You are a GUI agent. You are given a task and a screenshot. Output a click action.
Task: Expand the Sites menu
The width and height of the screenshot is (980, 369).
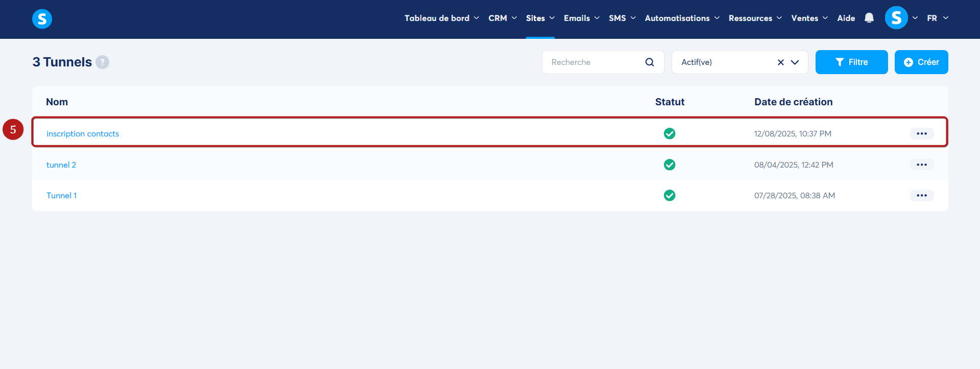[x=540, y=18]
